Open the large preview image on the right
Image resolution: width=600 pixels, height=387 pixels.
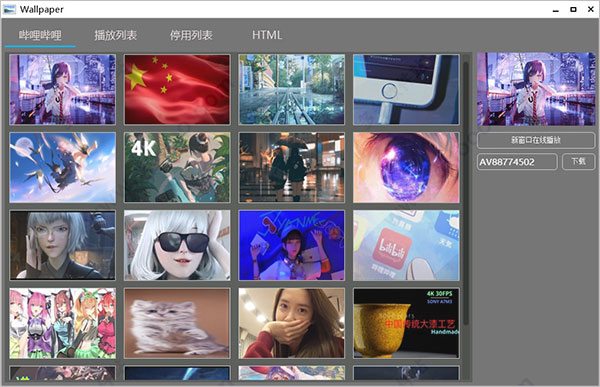pyautogui.click(x=536, y=89)
